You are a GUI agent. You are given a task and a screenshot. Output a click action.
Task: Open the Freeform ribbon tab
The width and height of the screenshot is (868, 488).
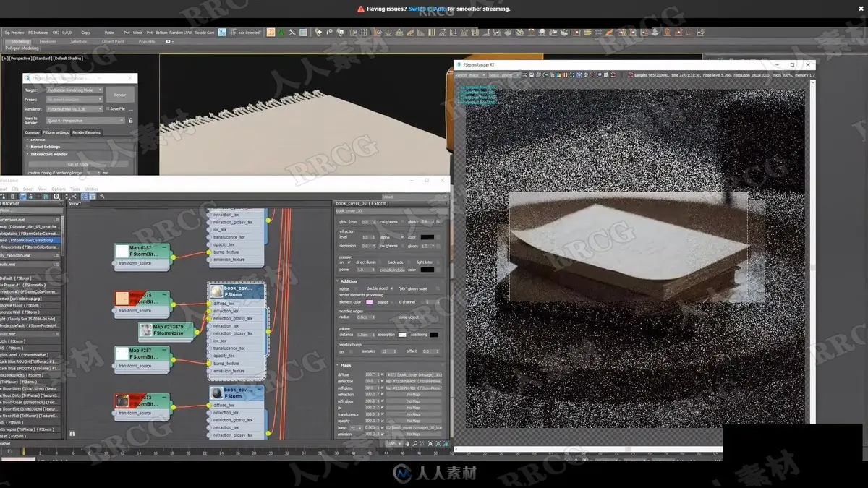(48, 42)
